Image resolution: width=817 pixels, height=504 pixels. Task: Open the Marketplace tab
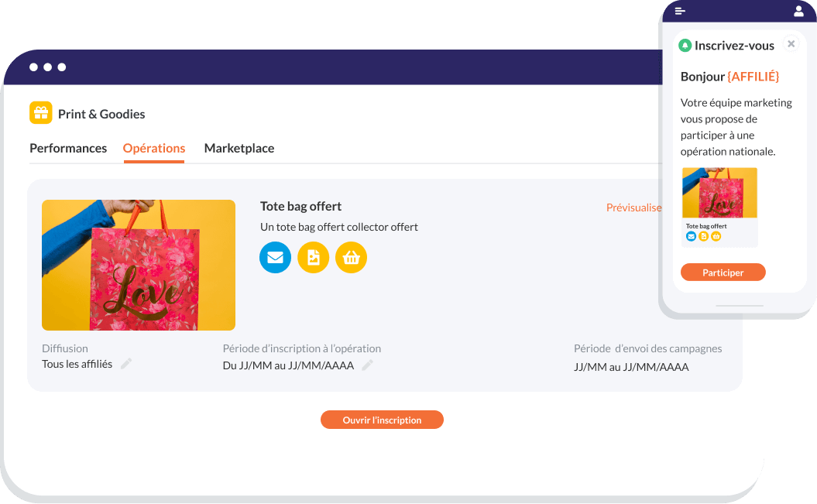tap(239, 149)
